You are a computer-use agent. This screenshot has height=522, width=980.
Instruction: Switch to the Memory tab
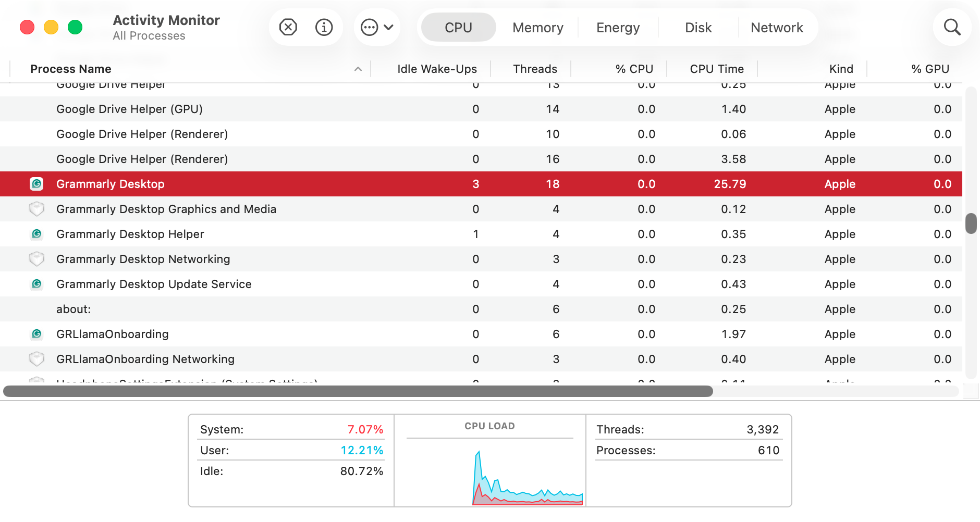pyautogui.click(x=537, y=27)
